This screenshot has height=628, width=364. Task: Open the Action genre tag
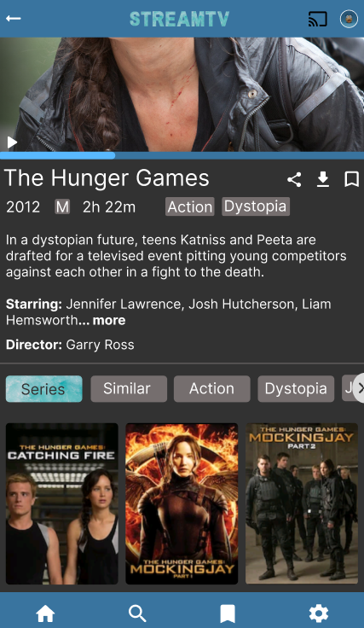click(190, 206)
